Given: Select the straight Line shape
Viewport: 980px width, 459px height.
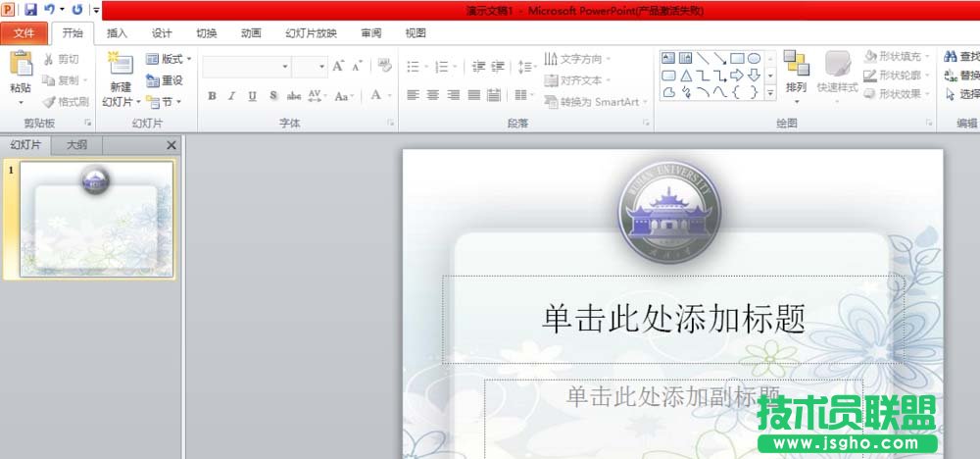Looking at the screenshot, I should (x=703, y=58).
